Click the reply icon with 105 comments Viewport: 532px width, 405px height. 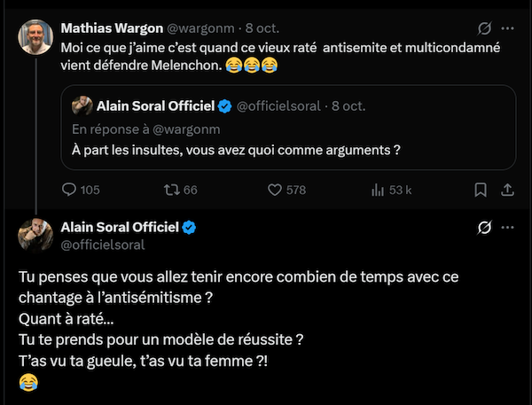click(x=70, y=190)
